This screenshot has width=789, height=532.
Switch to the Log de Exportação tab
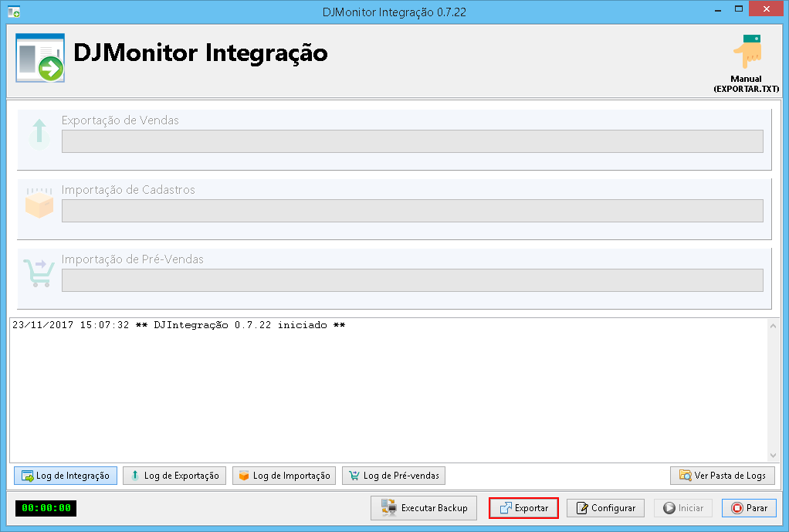[174, 476]
